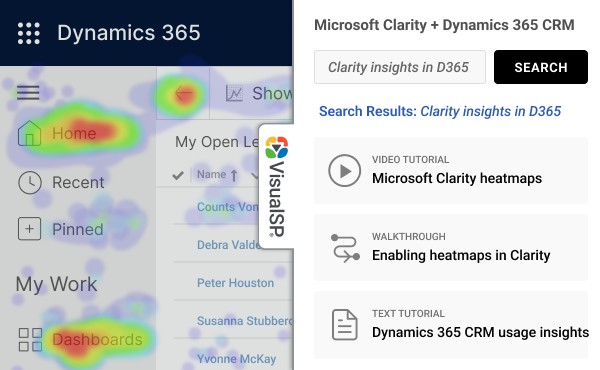Click the Dashboards grid icon
This screenshot has width=600, height=370.
click(x=30, y=339)
